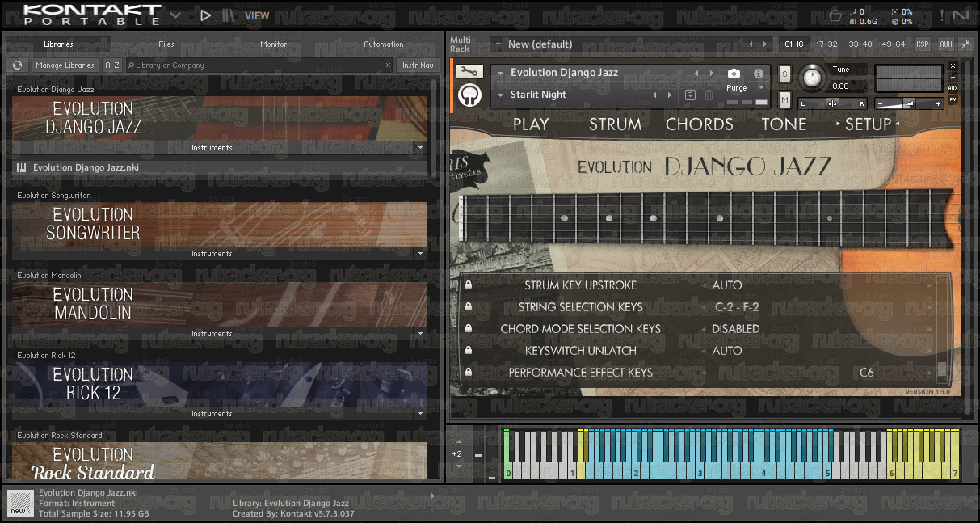Go to previous snapshot of Starlit Night

655,95
